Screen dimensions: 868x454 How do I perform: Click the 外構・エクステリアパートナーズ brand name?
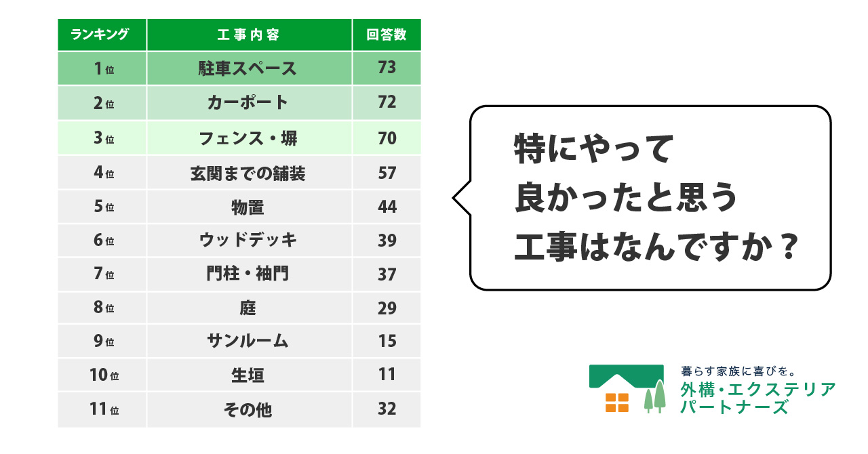point(757,398)
